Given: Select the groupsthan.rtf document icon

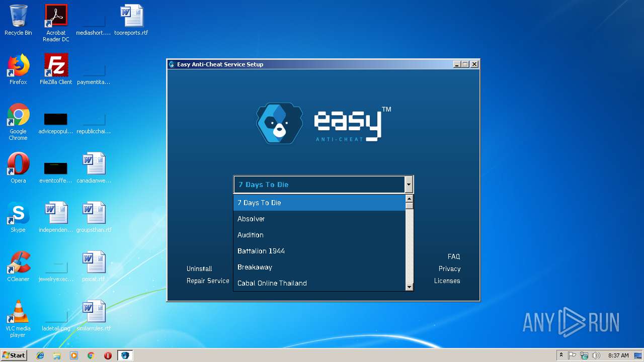Looking at the screenshot, I should coord(94,217).
